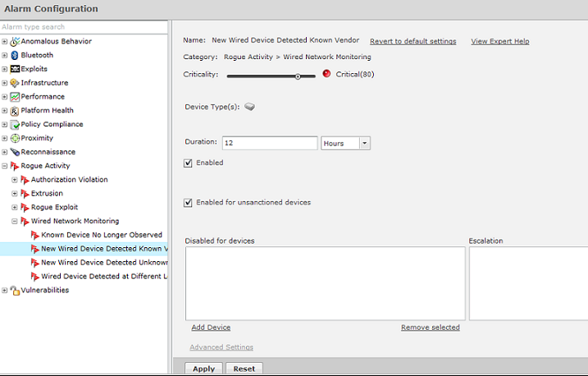Click flag icon of New Wired Device Detected Known
588x376 pixels.
[35, 249]
